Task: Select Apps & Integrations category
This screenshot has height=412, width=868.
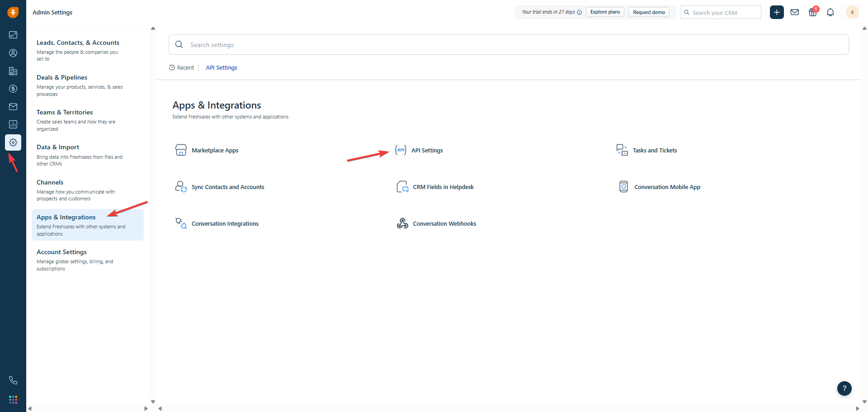Action: 88,225
